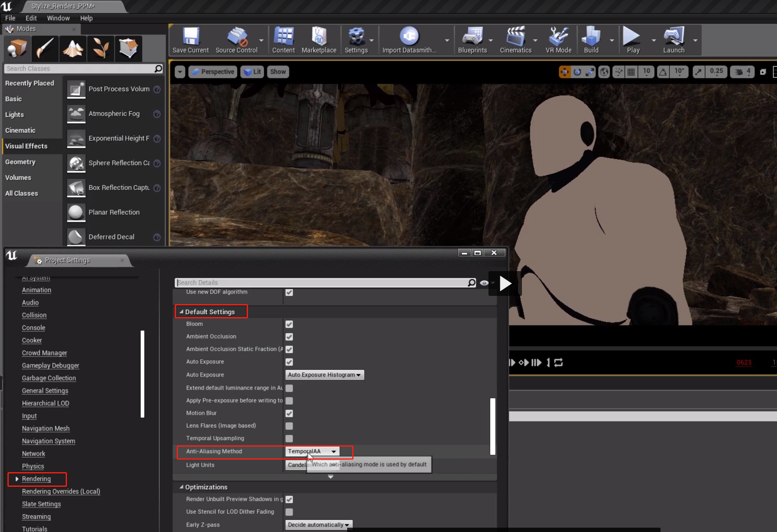The width and height of the screenshot is (777, 532).
Task: Click the Search Details input field
Action: click(x=321, y=283)
